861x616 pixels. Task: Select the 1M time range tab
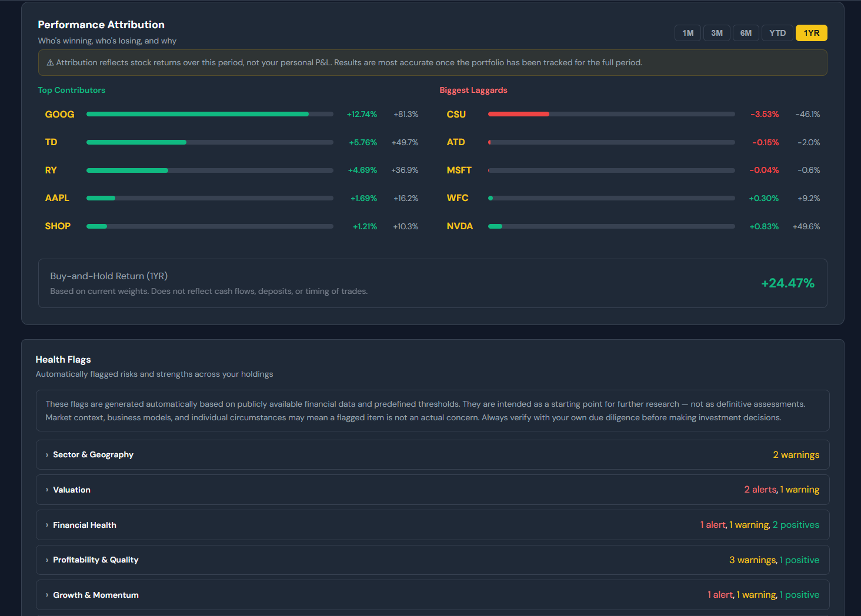point(688,33)
